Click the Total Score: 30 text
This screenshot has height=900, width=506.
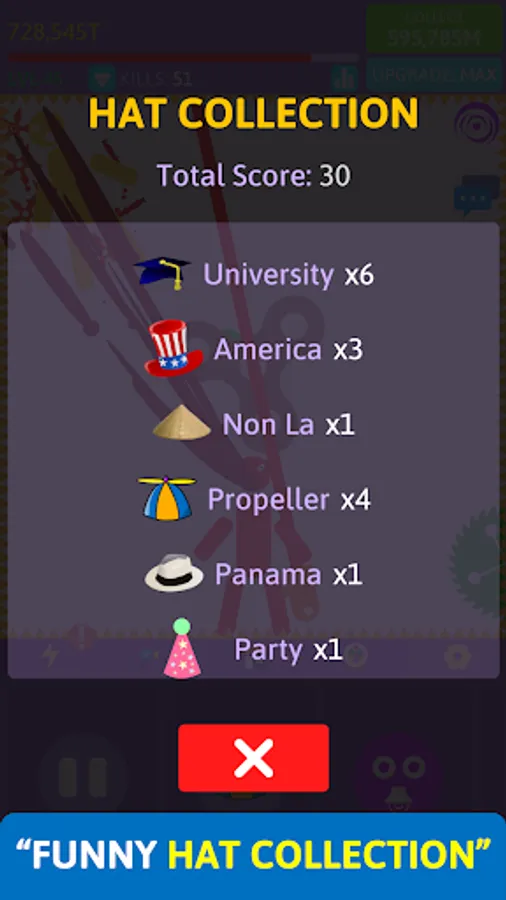tap(254, 175)
